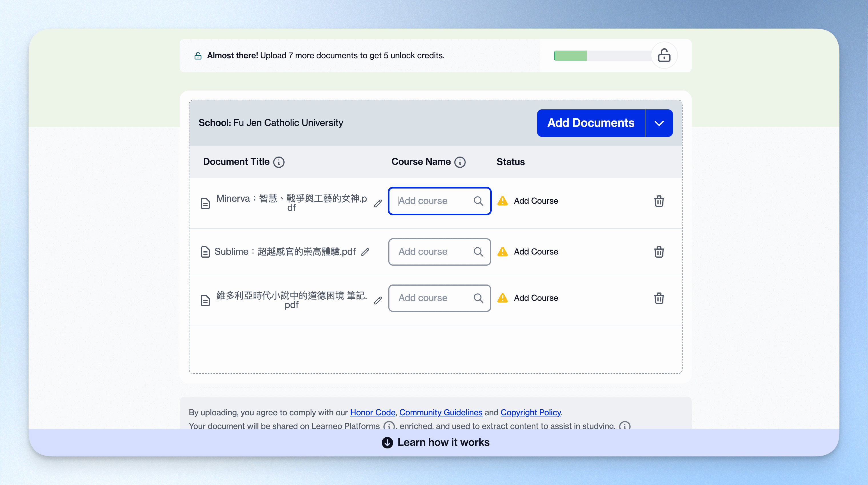Screen dimensions: 868x485
Task: Rename Sublime pdf using the pencil icon
Action: click(365, 252)
